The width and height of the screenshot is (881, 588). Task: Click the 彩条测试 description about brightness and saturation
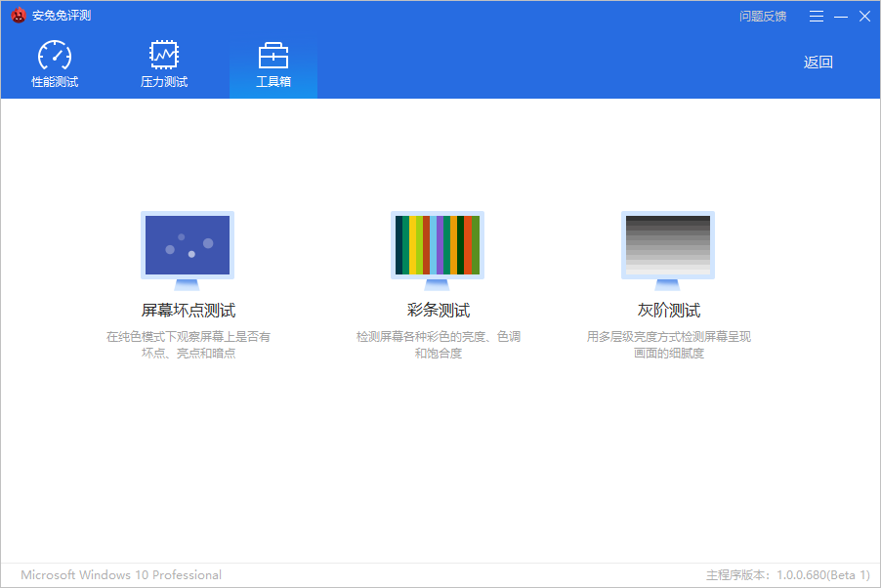[439, 345]
